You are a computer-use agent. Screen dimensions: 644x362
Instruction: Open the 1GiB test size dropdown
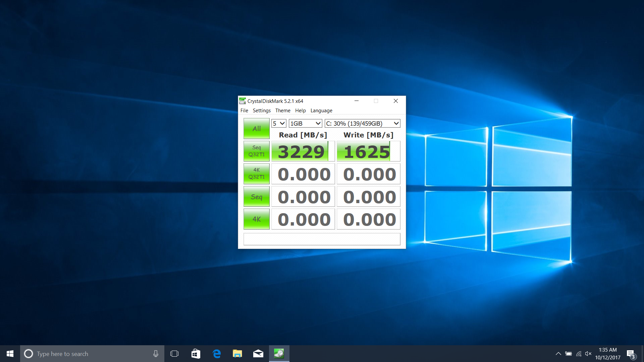tap(305, 123)
